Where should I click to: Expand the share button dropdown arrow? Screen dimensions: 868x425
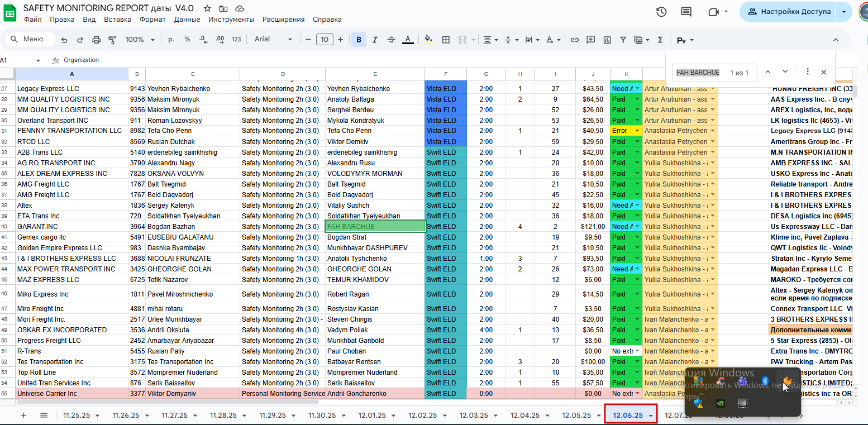[x=844, y=12]
